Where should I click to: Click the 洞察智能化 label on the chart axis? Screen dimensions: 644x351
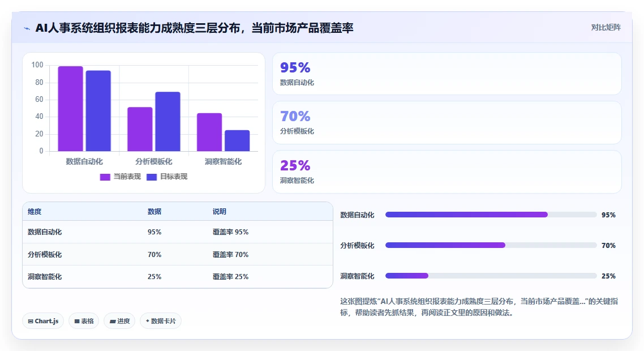[223, 161]
